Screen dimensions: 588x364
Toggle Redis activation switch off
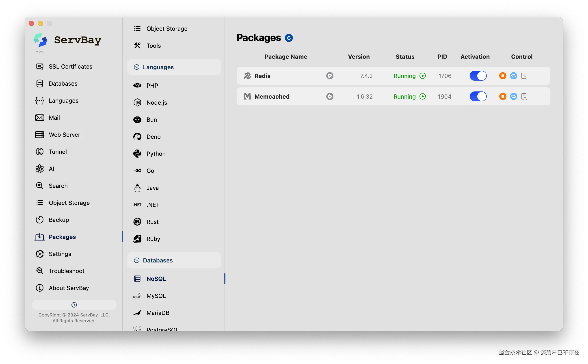pyautogui.click(x=478, y=76)
